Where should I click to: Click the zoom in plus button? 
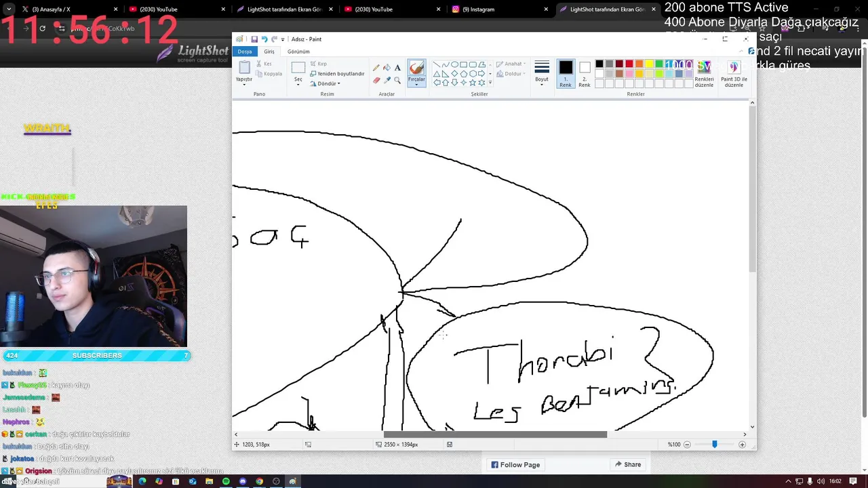(742, 445)
